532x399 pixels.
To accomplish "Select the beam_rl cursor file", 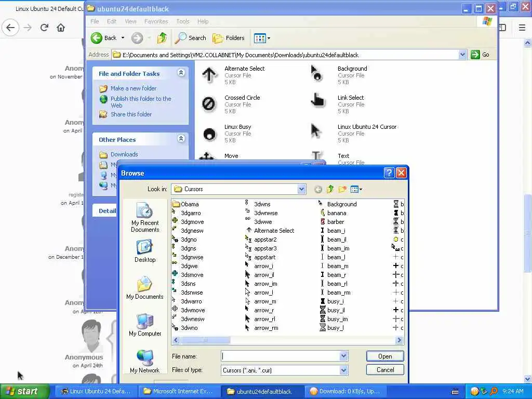I will click(334, 284).
